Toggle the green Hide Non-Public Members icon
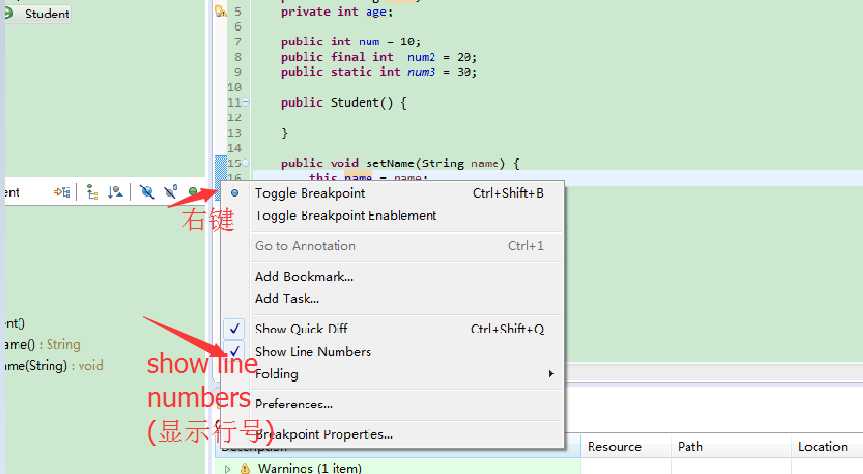Screen dimensions: 863x474 coord(193,191)
